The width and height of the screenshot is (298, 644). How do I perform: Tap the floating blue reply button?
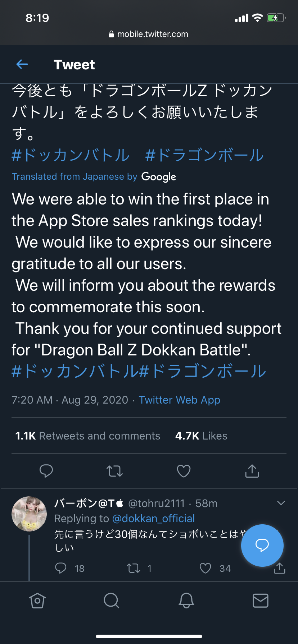[262, 545]
